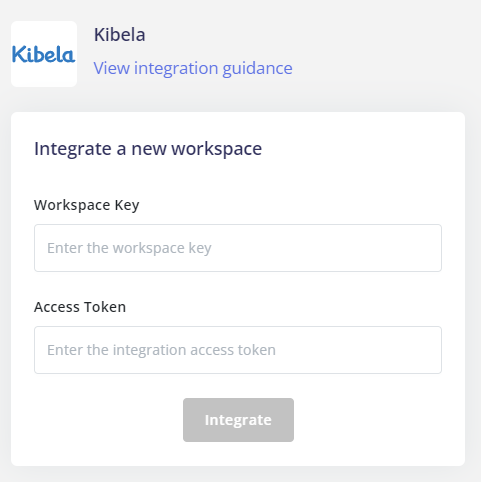Place cursor in the integration token textbox
The image size is (481, 482).
(238, 350)
